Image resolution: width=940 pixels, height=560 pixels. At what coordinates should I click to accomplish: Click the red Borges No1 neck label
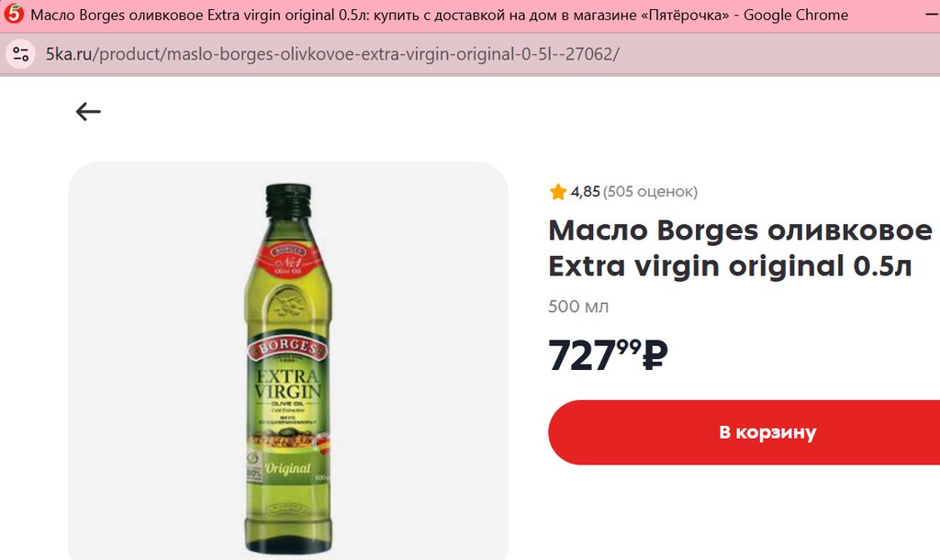288,258
